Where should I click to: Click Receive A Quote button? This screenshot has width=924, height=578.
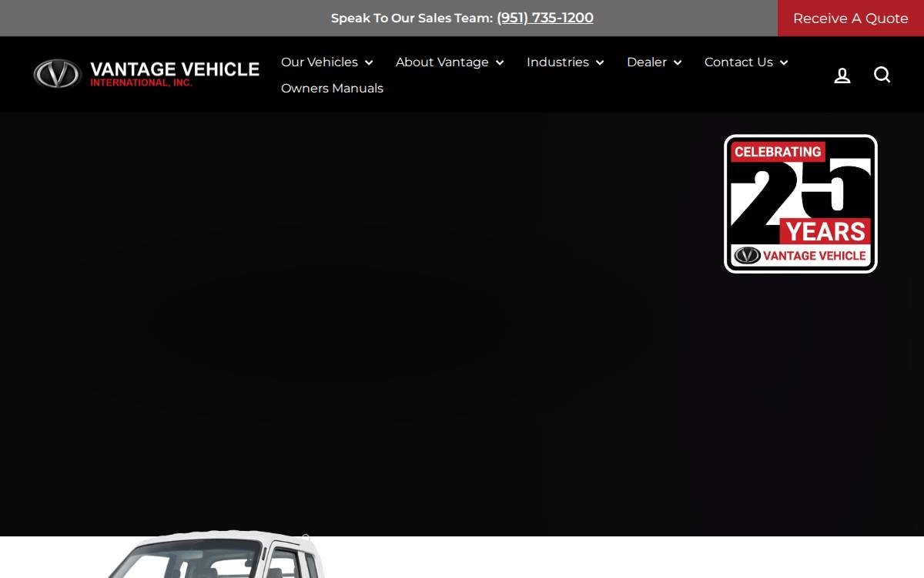[851, 18]
